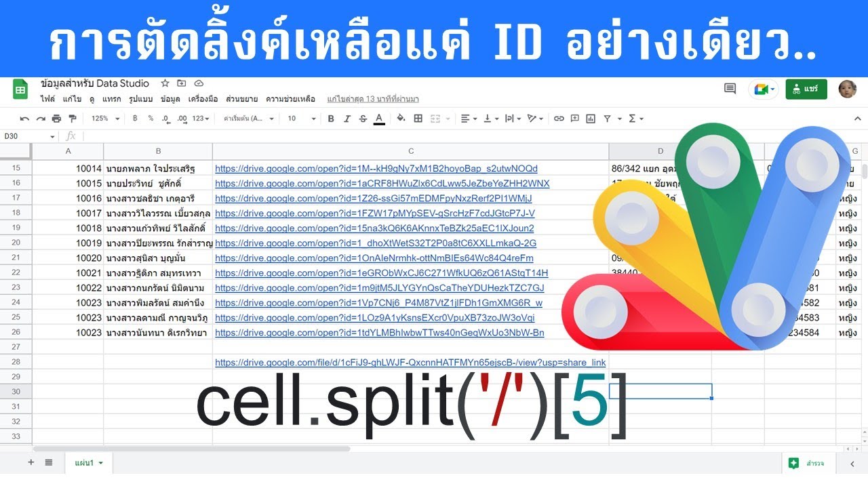The height and width of the screenshot is (488, 868).
Task: Open the Google Meet dropdown
Action: [x=764, y=89]
